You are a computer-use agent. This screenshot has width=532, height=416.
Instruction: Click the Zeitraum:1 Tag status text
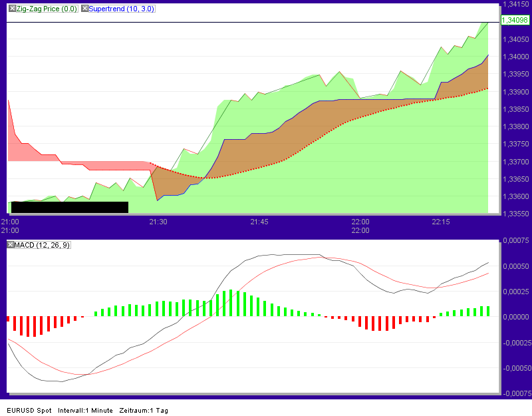[144, 411]
